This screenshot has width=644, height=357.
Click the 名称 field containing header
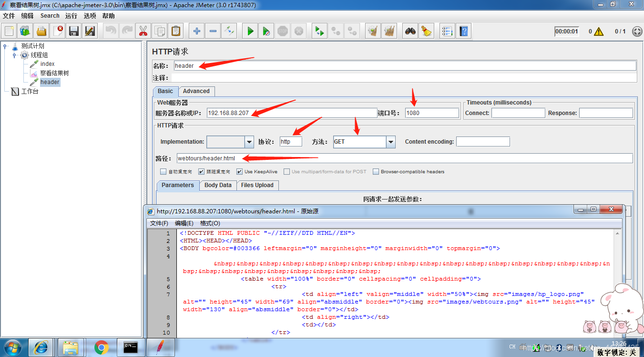(x=405, y=66)
